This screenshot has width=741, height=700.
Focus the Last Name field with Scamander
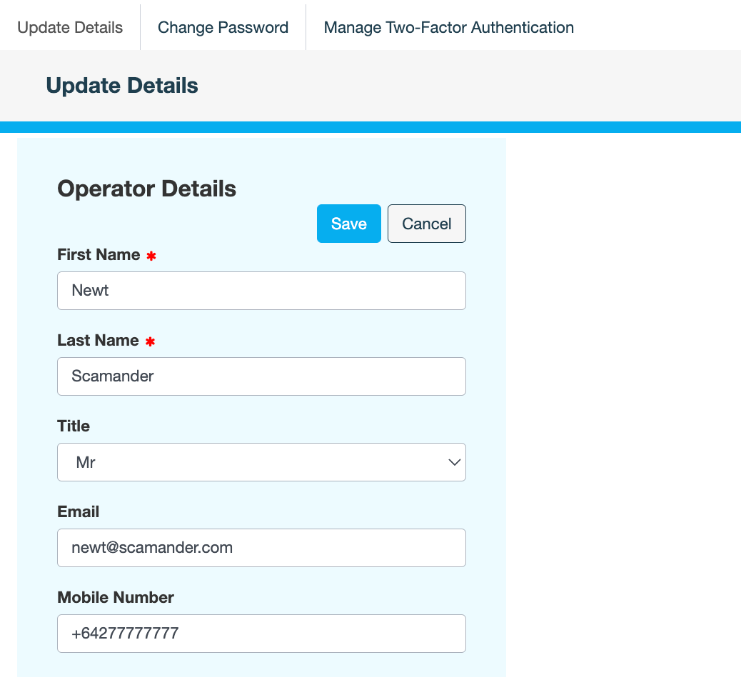click(261, 376)
